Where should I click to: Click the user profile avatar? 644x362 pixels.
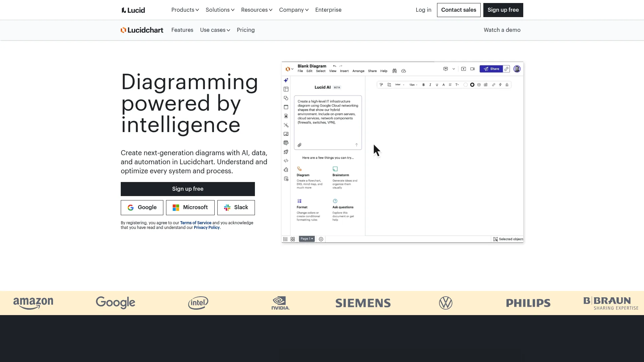tap(517, 69)
